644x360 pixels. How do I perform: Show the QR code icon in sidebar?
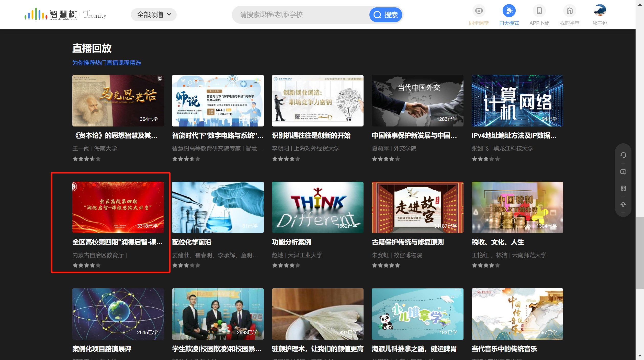tap(623, 188)
